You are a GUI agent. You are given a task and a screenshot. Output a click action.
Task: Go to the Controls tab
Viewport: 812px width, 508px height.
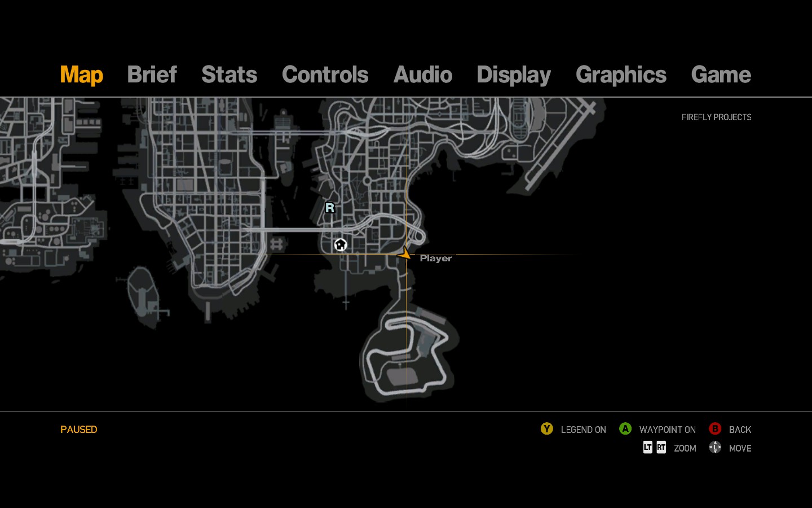coord(325,75)
